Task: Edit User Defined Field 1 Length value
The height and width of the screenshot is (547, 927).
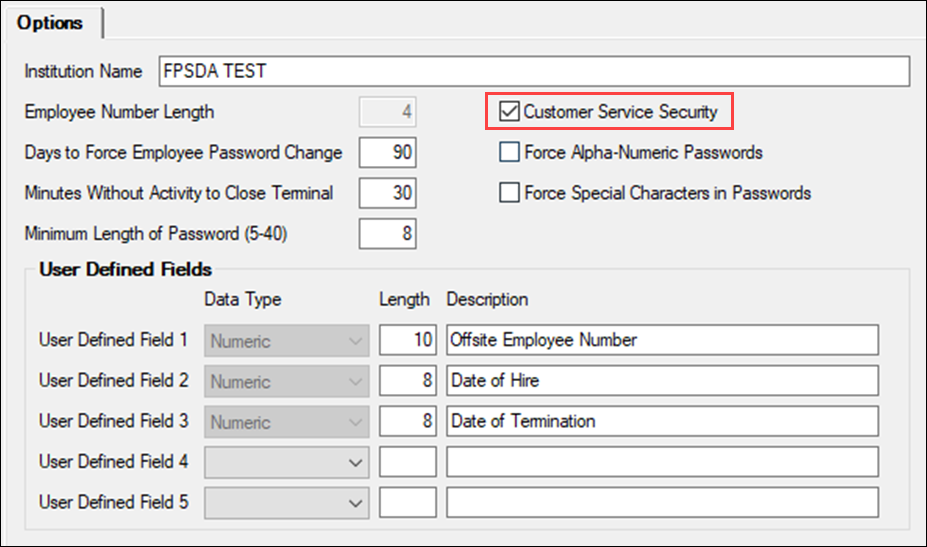Action: click(408, 340)
